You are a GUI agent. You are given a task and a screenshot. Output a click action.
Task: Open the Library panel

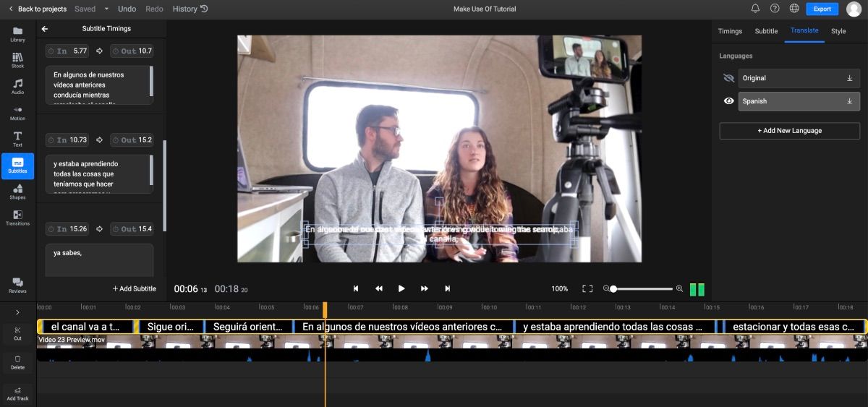[x=17, y=34]
